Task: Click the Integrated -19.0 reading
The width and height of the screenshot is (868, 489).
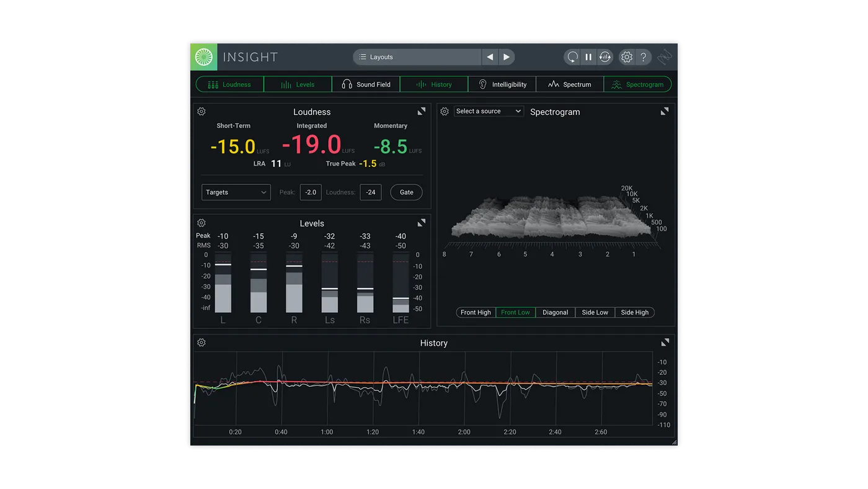Action: point(312,145)
